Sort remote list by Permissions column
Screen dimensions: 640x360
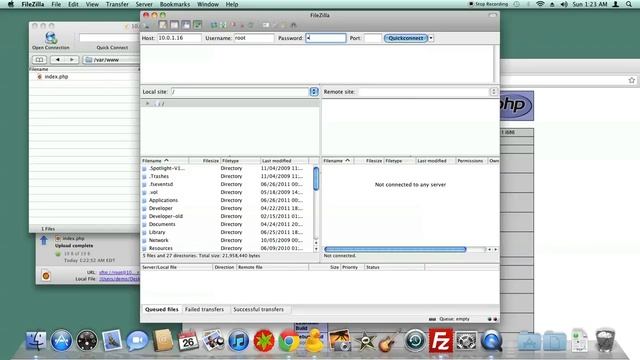[x=471, y=161]
